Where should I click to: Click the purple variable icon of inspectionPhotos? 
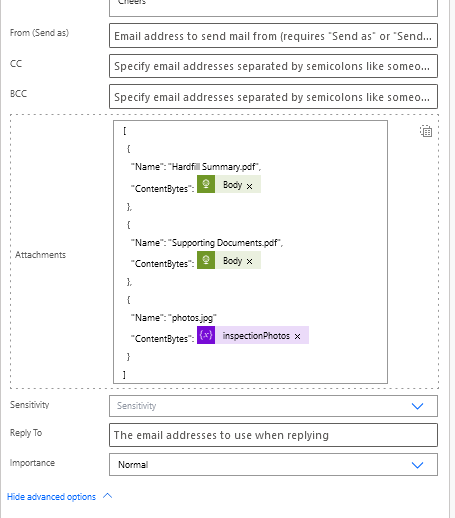coord(206,335)
